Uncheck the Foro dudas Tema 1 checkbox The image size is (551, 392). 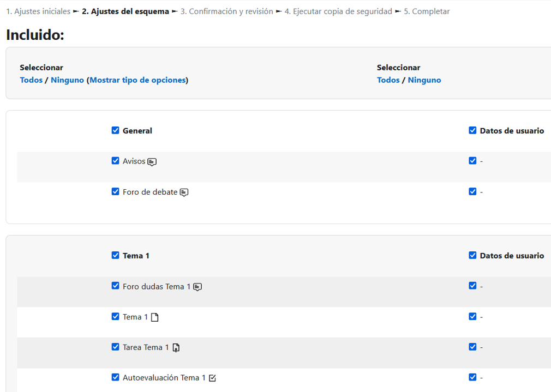[115, 285]
